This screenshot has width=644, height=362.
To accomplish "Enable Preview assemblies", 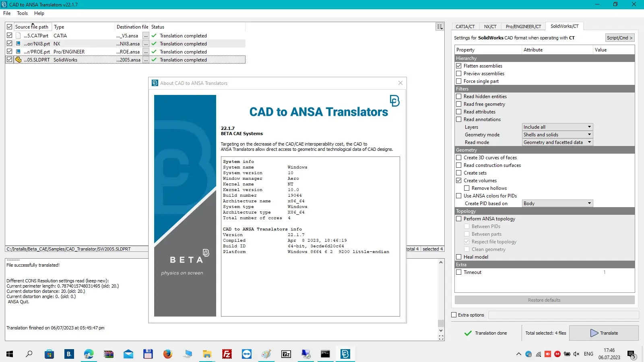I will 458,73.
